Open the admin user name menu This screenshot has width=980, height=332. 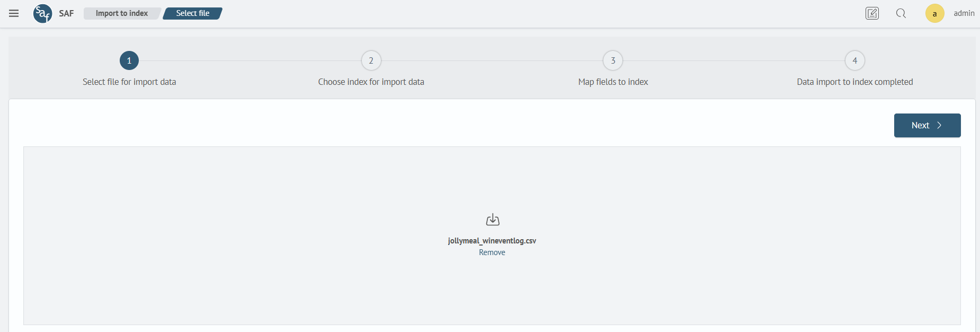click(x=964, y=13)
